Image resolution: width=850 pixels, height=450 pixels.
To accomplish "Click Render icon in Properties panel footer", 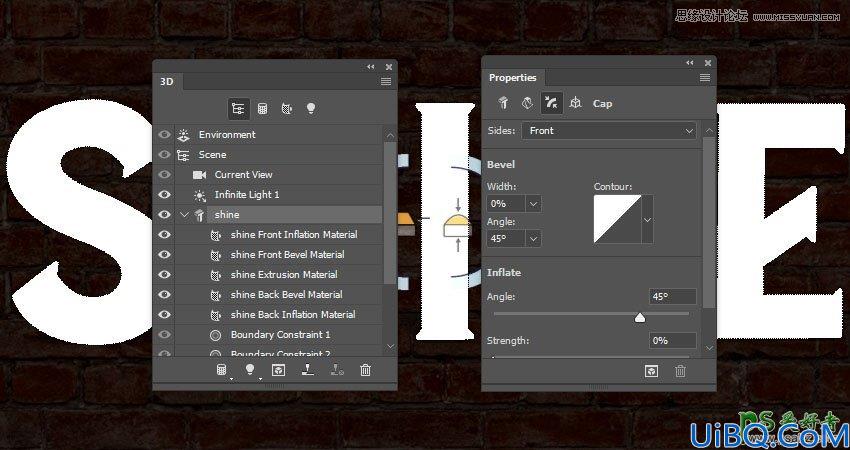I will click(651, 371).
